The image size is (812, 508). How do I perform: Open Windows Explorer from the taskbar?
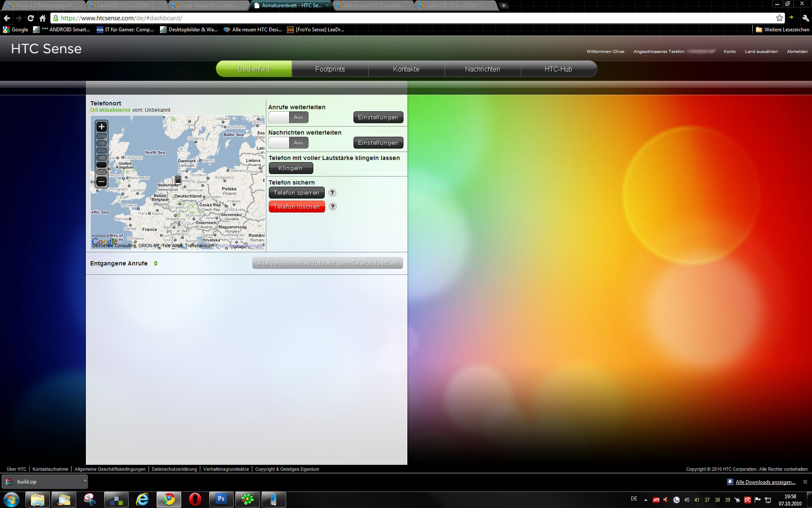coord(38,500)
